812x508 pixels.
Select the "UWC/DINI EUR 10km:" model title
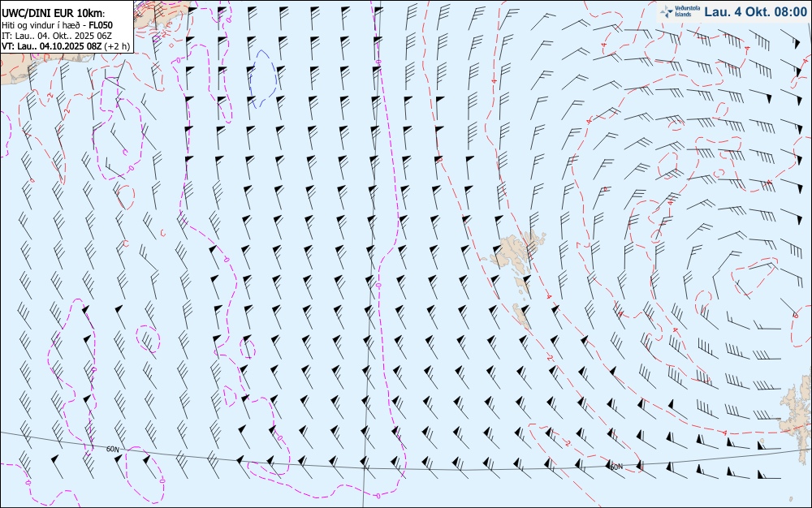(53, 14)
